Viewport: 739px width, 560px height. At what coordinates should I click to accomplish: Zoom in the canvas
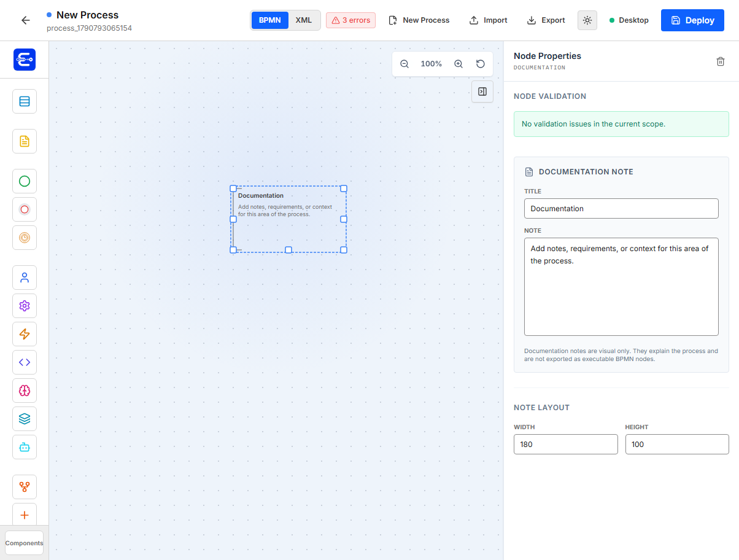pyautogui.click(x=458, y=64)
